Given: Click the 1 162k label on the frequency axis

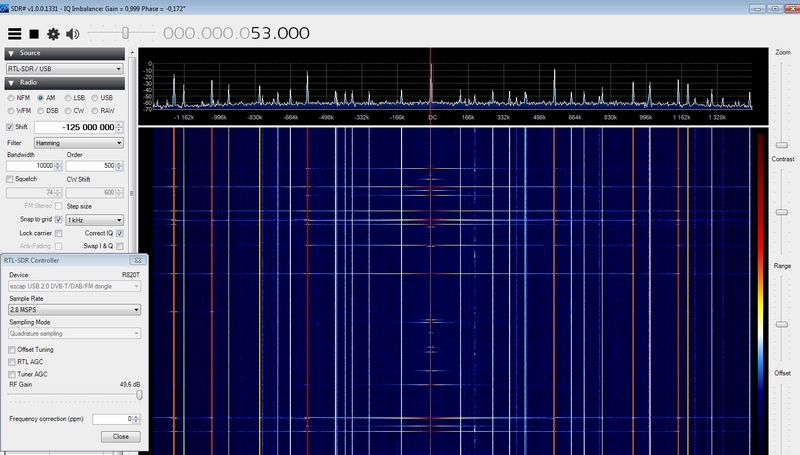Looking at the screenshot, I should [681, 117].
